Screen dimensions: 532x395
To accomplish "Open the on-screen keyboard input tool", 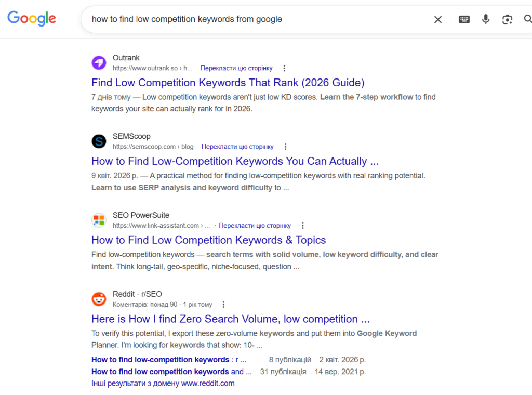I will pos(464,19).
